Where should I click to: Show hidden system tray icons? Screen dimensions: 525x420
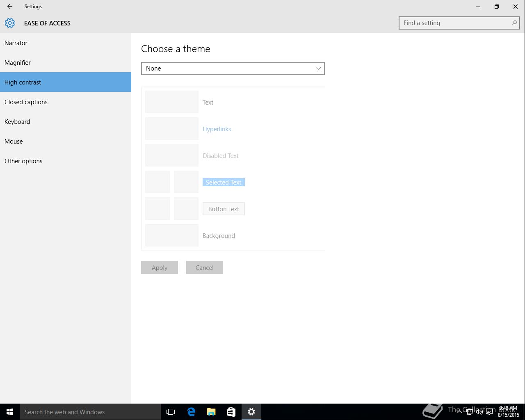click(460, 412)
